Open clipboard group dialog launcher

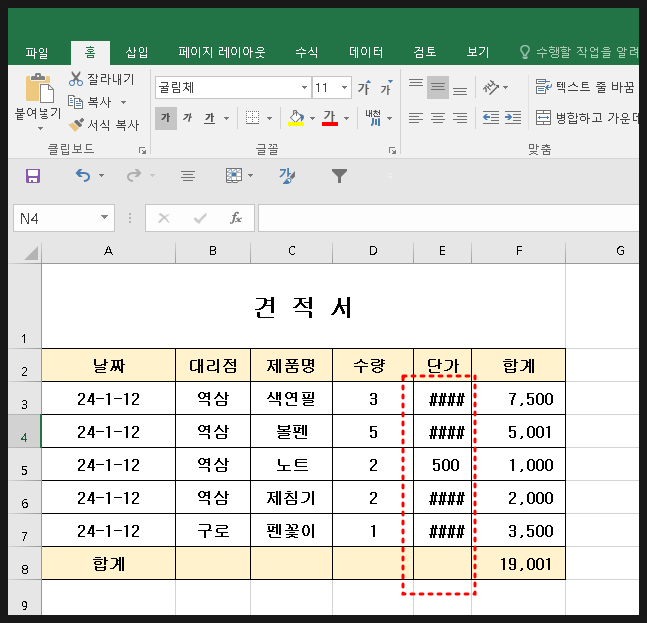142,151
